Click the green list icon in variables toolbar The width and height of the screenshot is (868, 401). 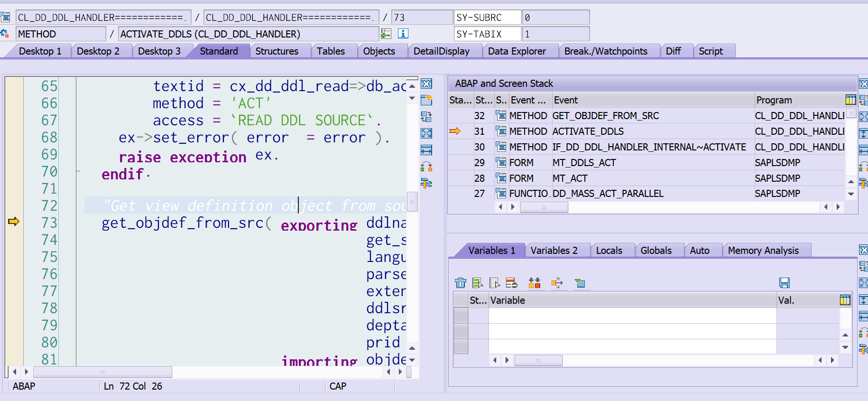point(478,283)
